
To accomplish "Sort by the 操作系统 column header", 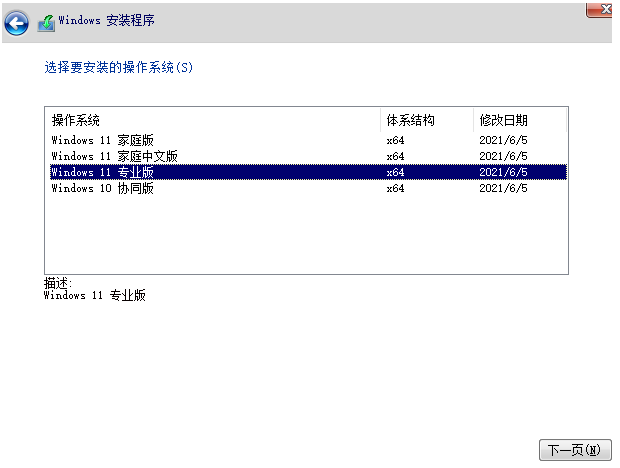I will tap(76, 120).
